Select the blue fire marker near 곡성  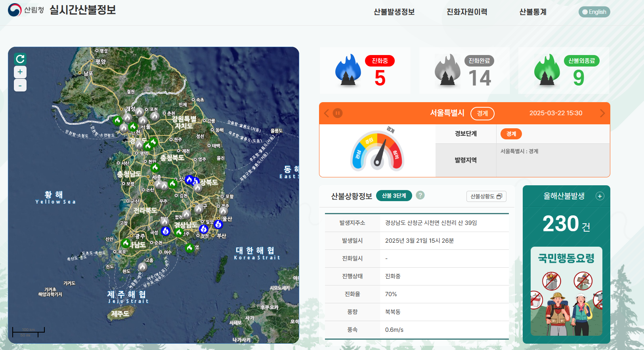point(166,231)
